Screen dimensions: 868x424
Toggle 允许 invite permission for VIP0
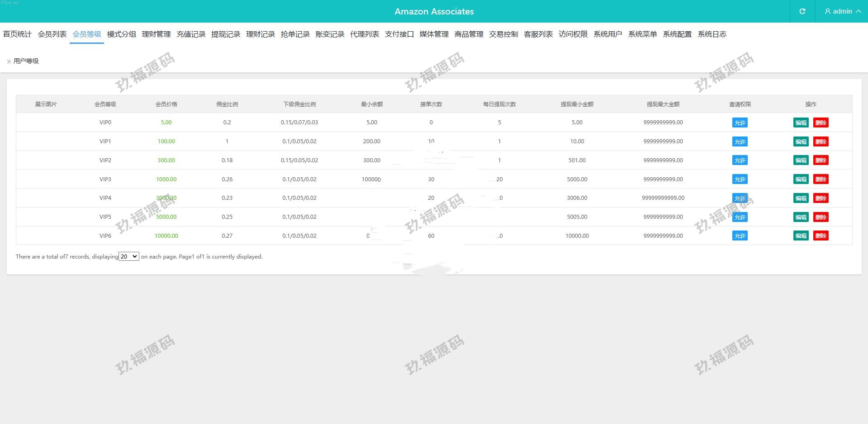(740, 122)
